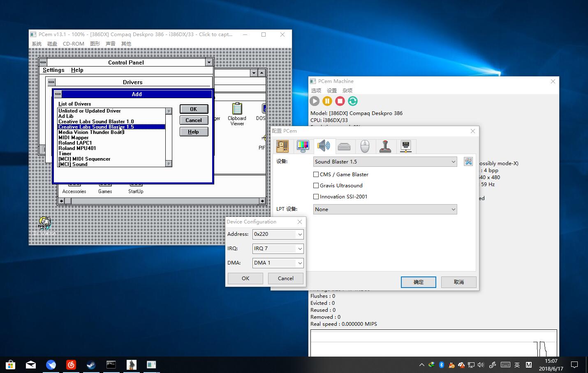
Task: Open the network tab in PCem config
Action: (x=406, y=146)
